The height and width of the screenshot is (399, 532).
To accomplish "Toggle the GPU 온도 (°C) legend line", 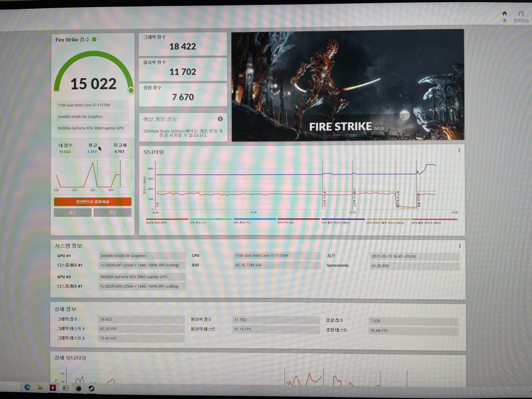I will 254,221.
